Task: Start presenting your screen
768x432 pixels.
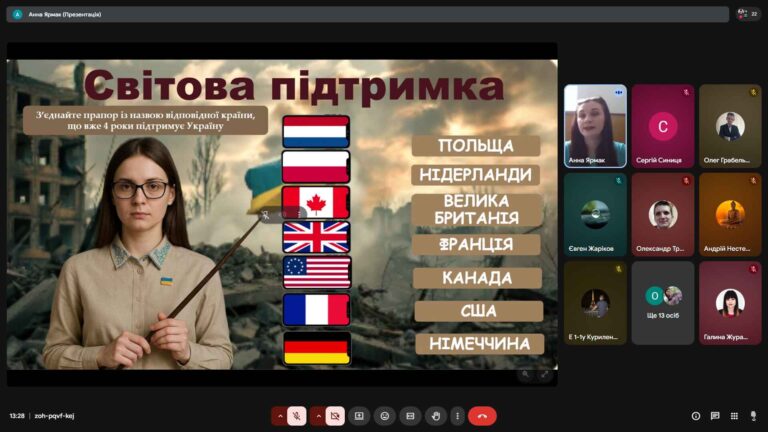Action: click(359, 416)
